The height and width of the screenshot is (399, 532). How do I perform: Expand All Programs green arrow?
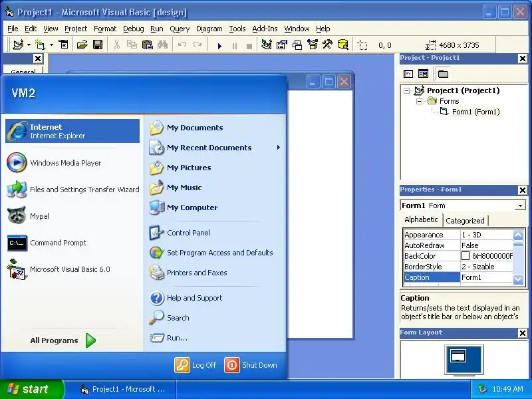(90, 340)
